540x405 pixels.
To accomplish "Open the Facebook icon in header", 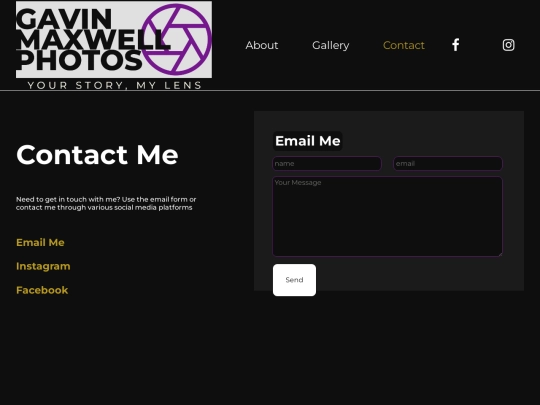I will (x=456, y=45).
